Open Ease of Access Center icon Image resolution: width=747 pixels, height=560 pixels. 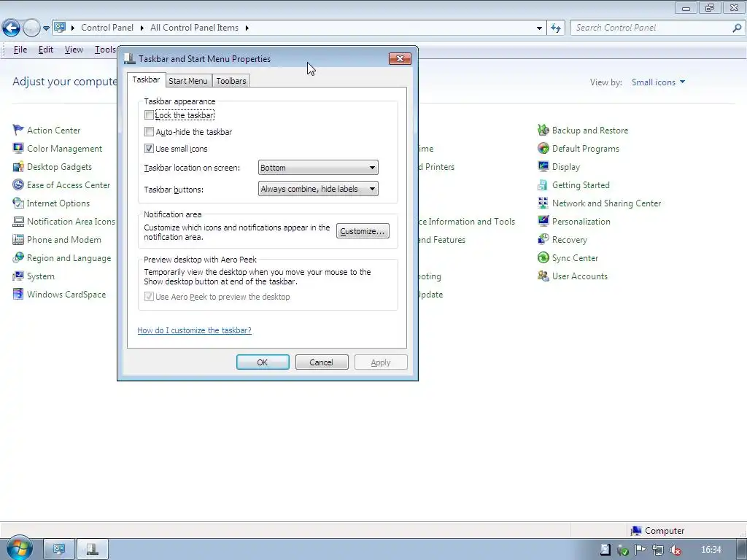[x=18, y=184]
